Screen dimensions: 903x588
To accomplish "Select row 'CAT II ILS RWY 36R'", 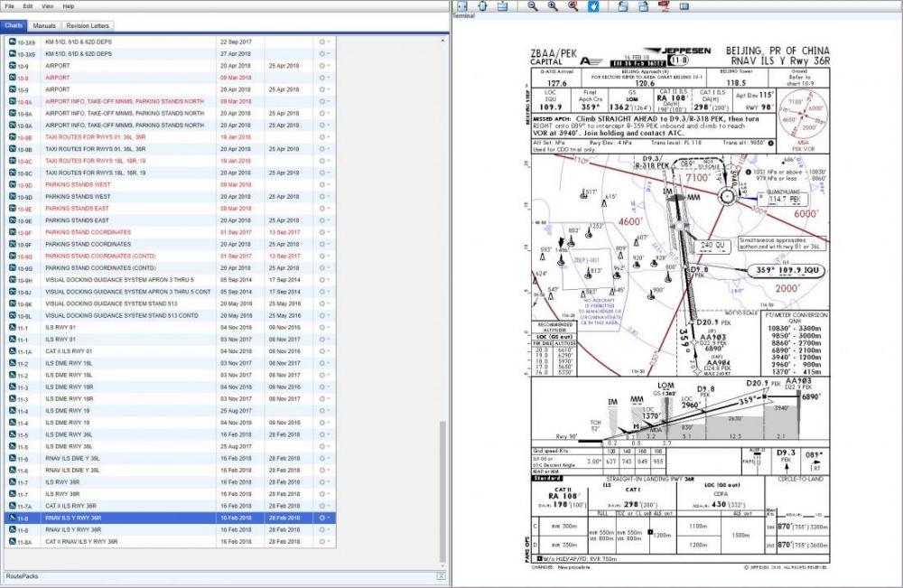I will click(x=170, y=506).
